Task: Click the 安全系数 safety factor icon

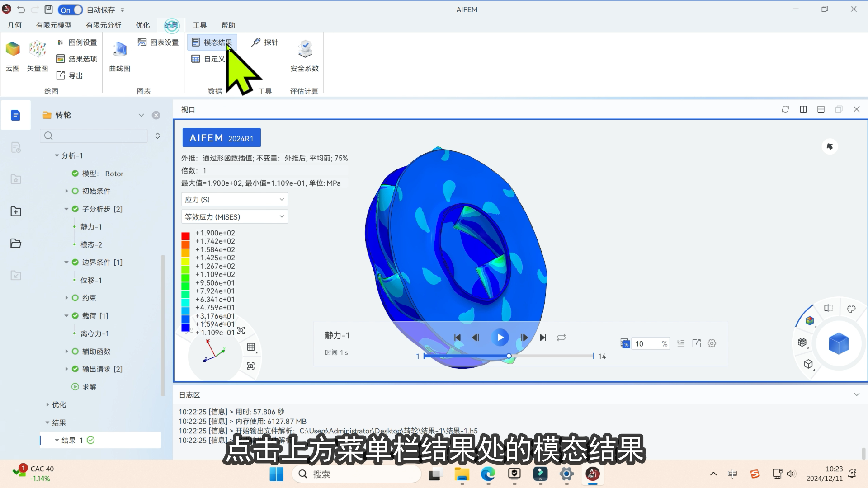Action: coord(305,49)
